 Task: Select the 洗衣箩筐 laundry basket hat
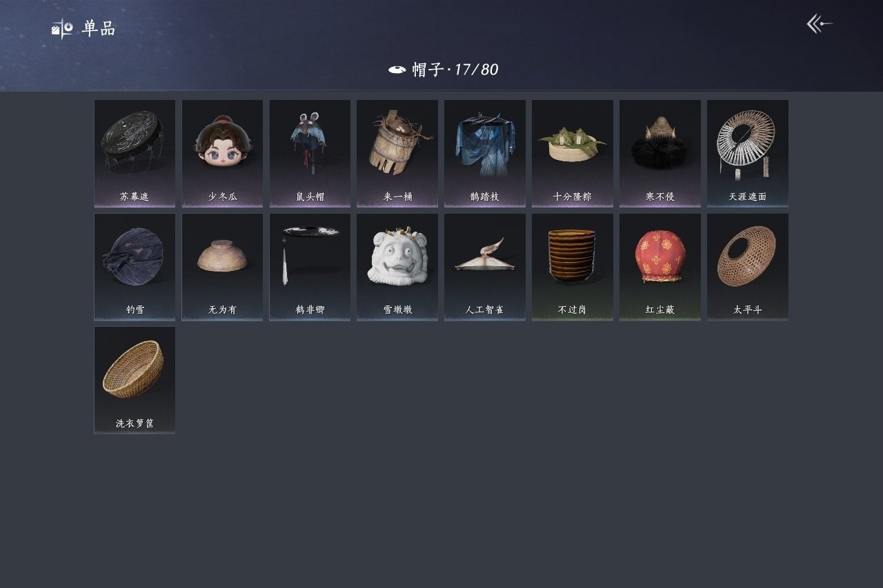135,380
